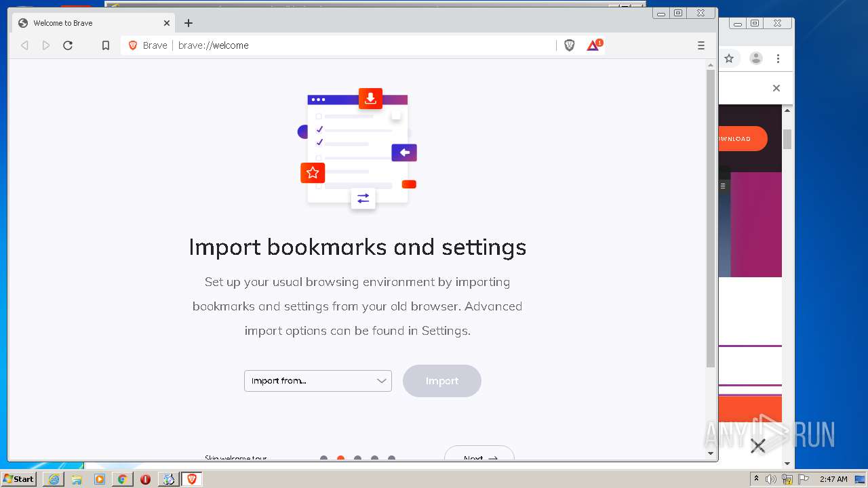This screenshot has height=488, width=868.
Task: Go forward in Brave navigation
Action: point(46,45)
